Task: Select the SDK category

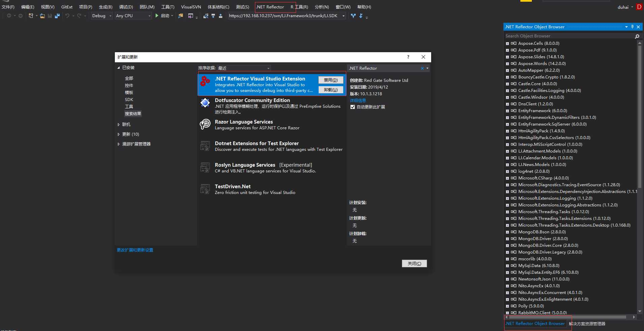Action: [x=129, y=100]
